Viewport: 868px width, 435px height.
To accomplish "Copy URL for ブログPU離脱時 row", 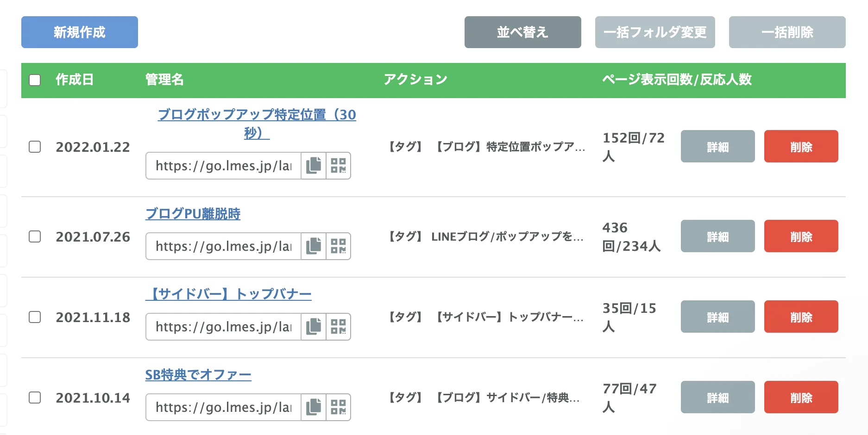I will (314, 246).
